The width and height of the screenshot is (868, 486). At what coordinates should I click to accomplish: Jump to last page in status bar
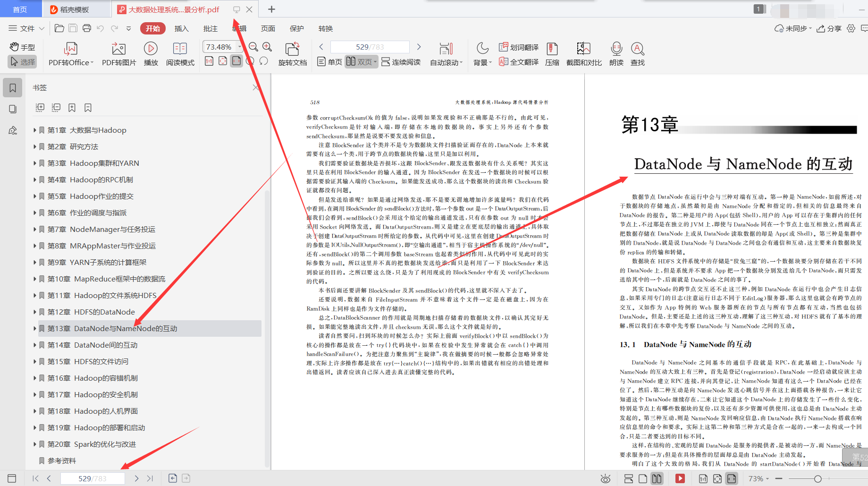point(150,478)
